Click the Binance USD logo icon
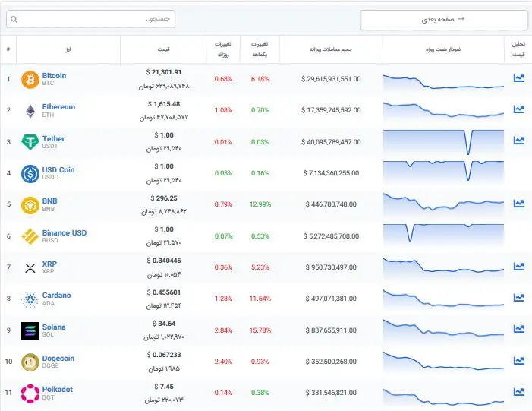Screen dimensions: 532x411 tap(30, 236)
